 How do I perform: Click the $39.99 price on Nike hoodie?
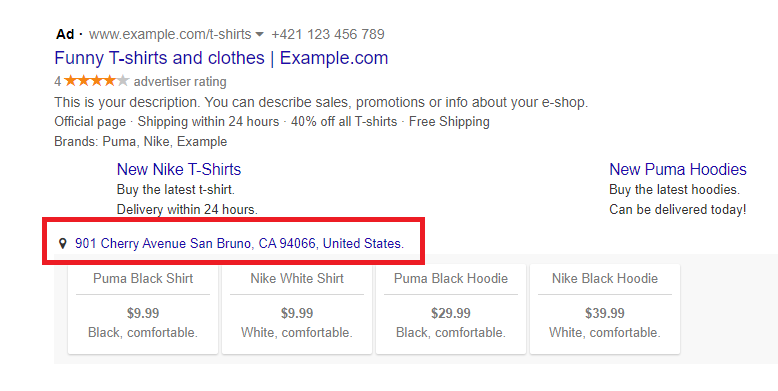605,313
